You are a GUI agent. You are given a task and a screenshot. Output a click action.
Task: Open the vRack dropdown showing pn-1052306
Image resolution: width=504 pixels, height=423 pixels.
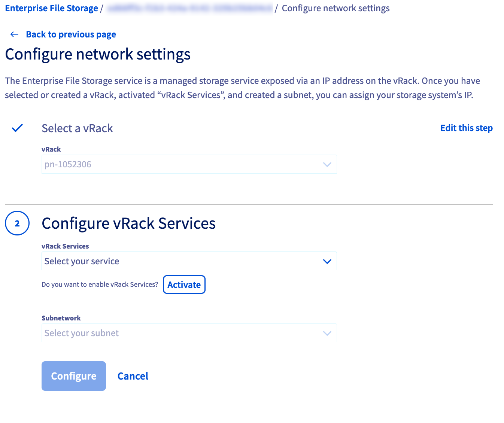pyautogui.click(x=189, y=164)
